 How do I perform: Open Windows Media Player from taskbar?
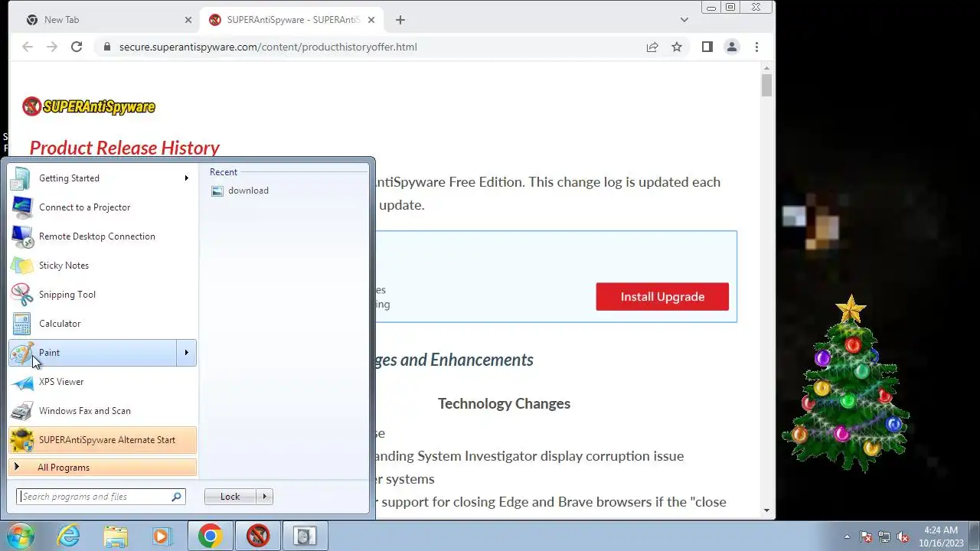(162, 536)
